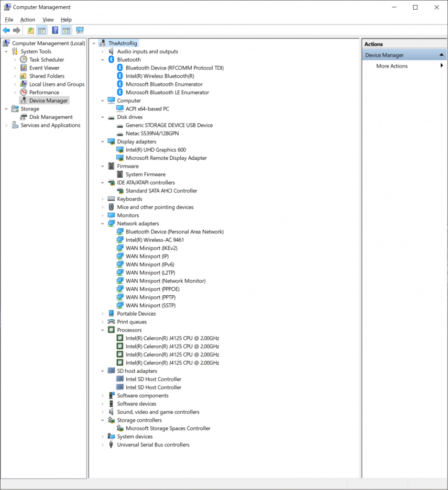Viewport: 448px width, 490px height.
Task: Click the Task Scheduler clock icon
Action: pyautogui.click(x=23, y=59)
